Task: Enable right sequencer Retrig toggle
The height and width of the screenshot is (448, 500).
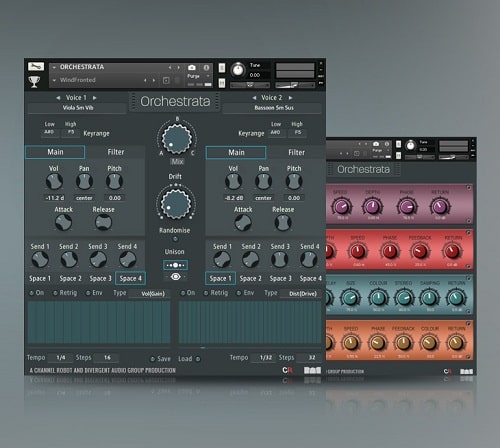Action: click(x=206, y=293)
